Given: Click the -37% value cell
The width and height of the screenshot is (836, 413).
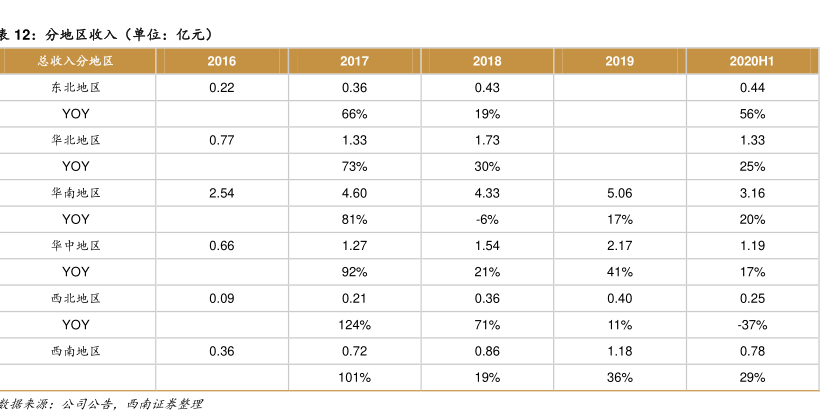Looking at the screenshot, I should pos(752,325).
